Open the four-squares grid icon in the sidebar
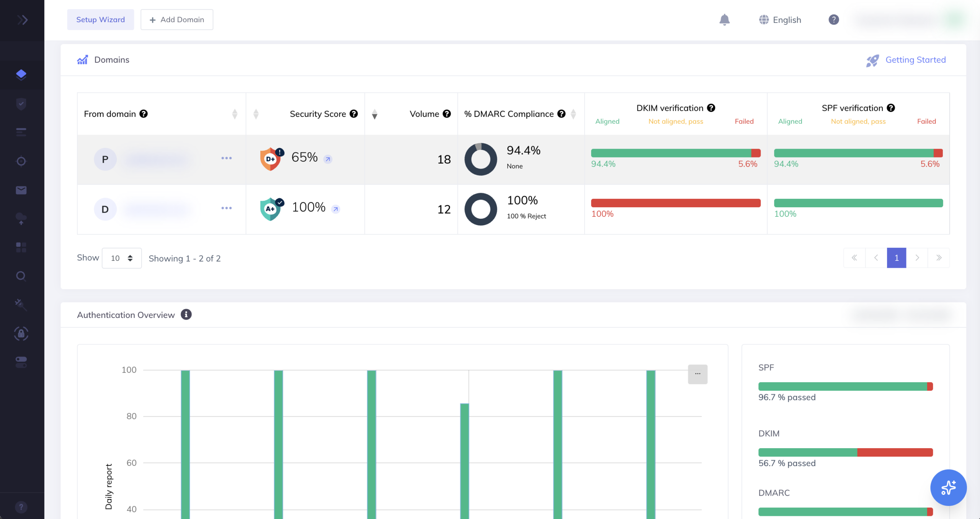 coord(21,247)
